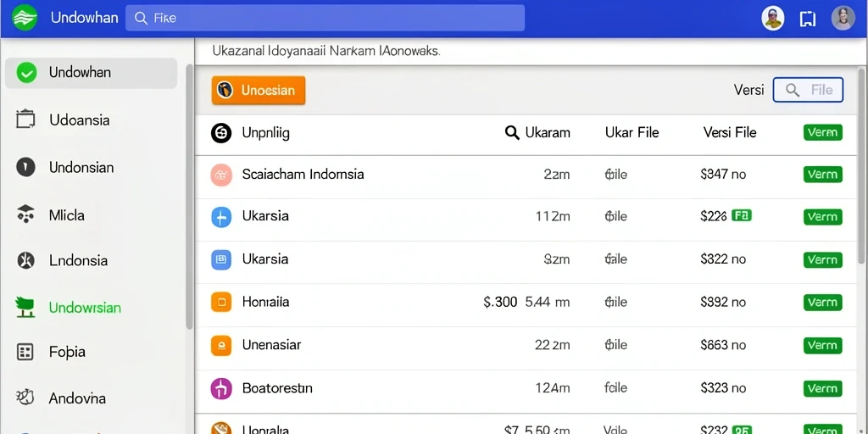Select Lndonsia sidebar item
Image resolution: width=868 pixels, height=434 pixels.
click(79, 260)
